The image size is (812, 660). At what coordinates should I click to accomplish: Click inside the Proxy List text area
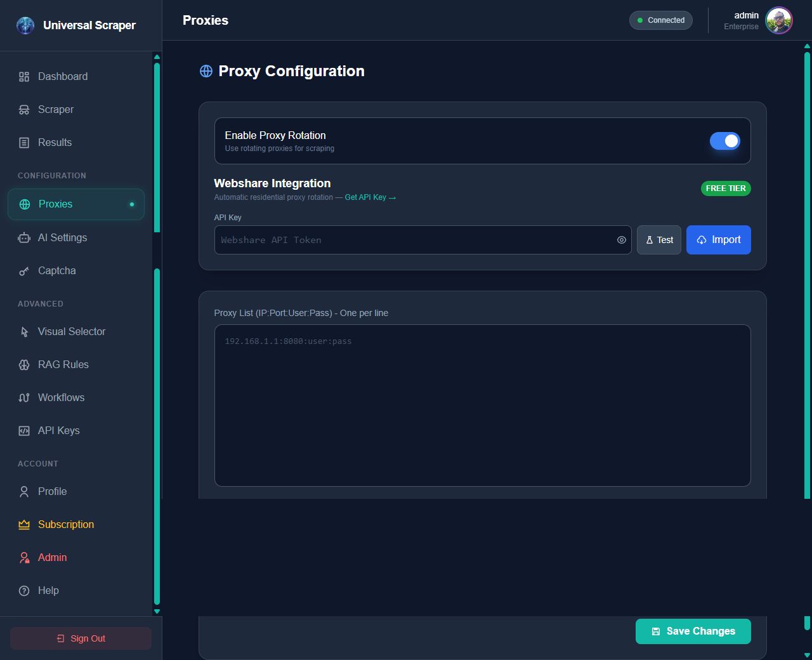pos(483,406)
